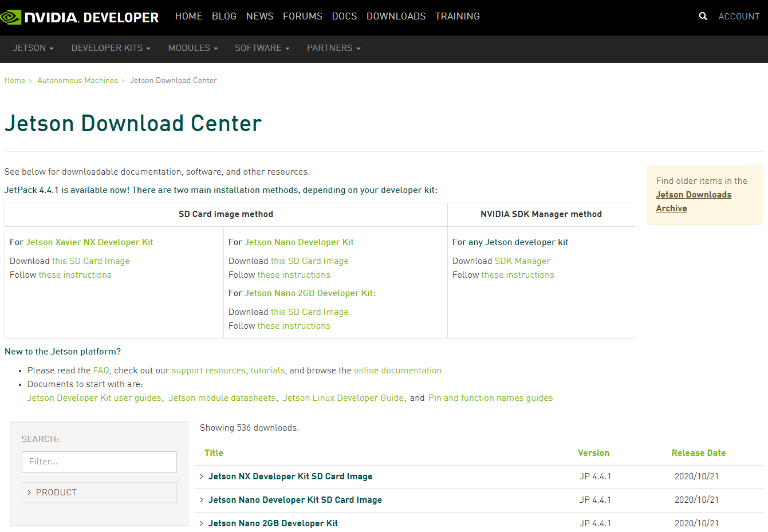Go to DOWNLOADS in top nav
768x532 pixels.
(396, 16)
